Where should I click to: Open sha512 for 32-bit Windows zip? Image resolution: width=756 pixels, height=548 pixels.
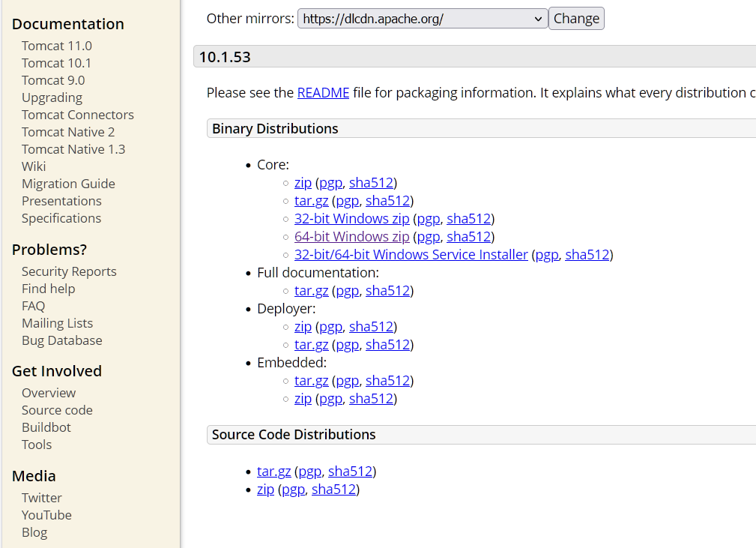click(468, 218)
